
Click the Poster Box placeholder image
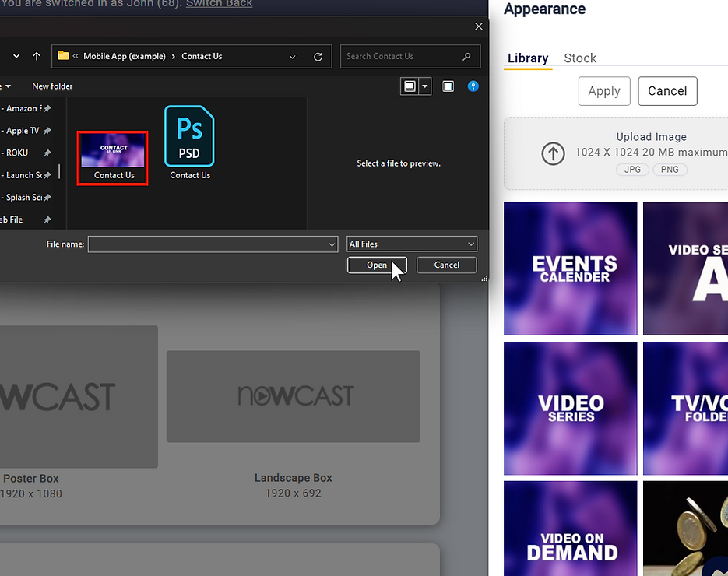[79, 396]
